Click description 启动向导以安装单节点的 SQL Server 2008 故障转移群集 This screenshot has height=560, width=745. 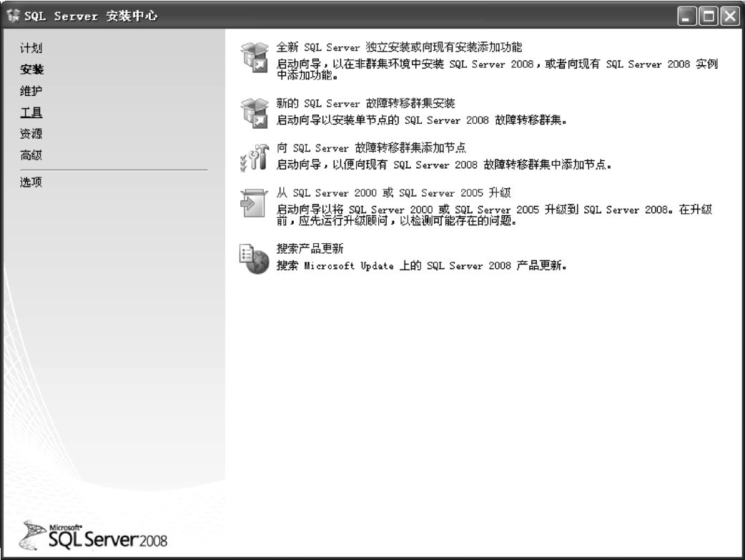pos(421,120)
